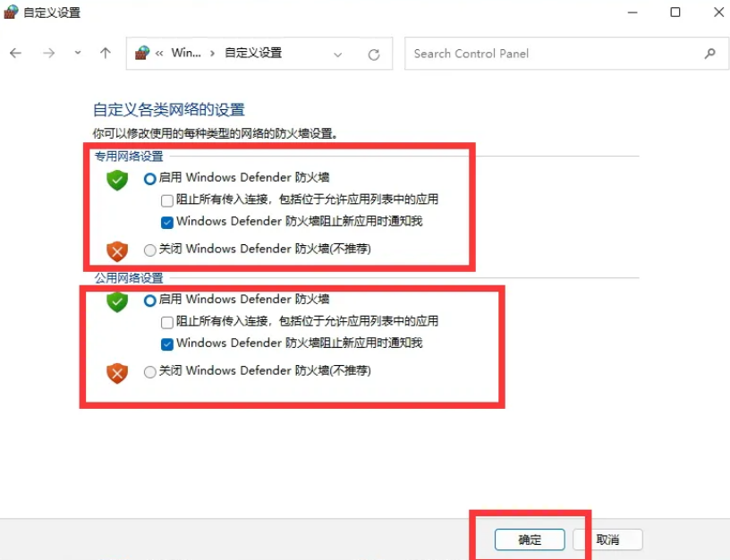Click the search magnifier icon
This screenshot has height=560, width=730.
709,54
